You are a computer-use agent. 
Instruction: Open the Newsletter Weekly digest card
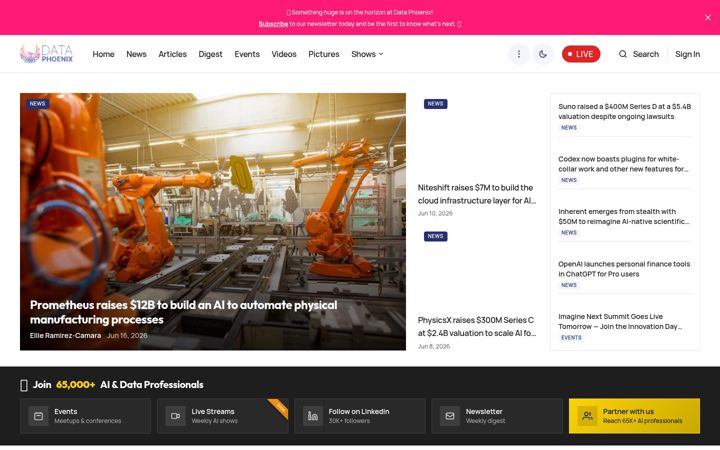(x=497, y=416)
